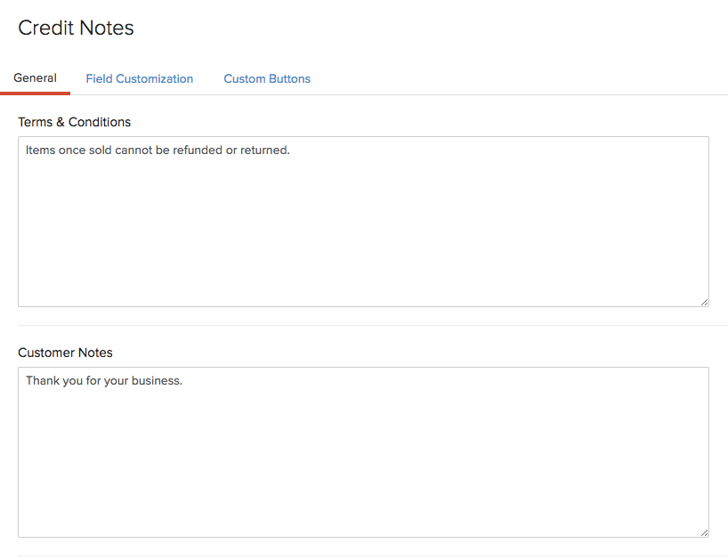Place cursor on word "returned" in terms text
728x560 pixels.
pyautogui.click(x=264, y=150)
